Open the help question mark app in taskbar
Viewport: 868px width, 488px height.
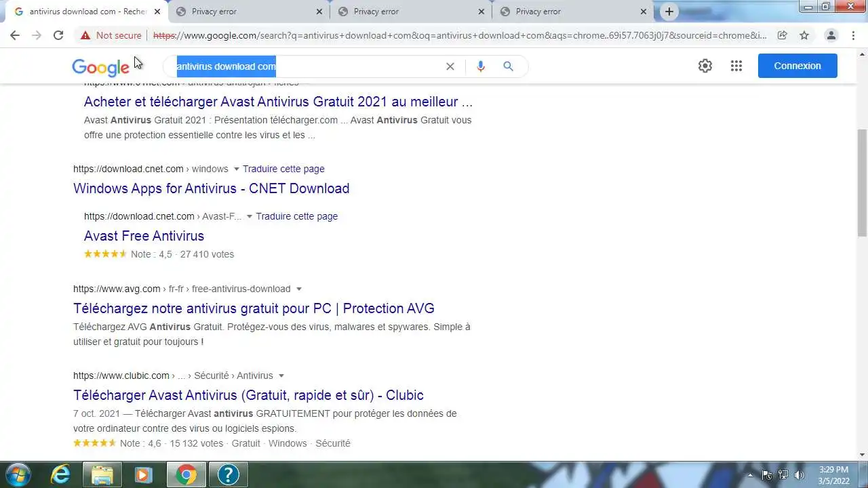click(x=228, y=474)
